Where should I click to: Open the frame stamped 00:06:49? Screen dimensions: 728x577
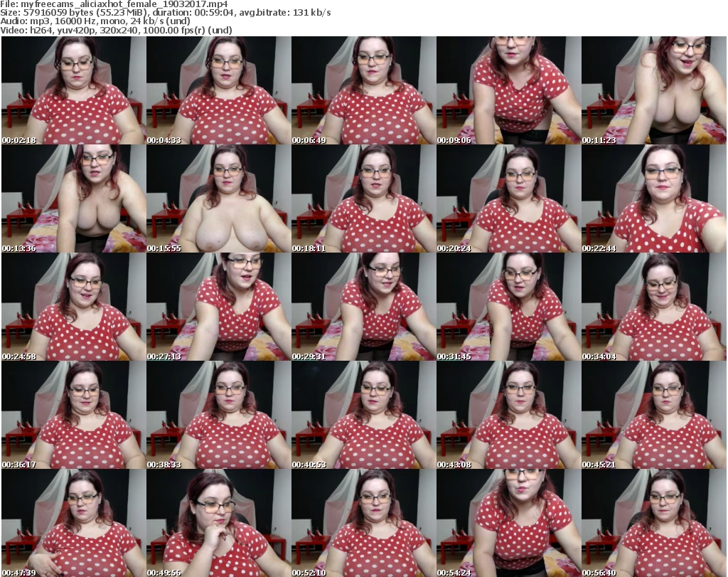point(363,90)
